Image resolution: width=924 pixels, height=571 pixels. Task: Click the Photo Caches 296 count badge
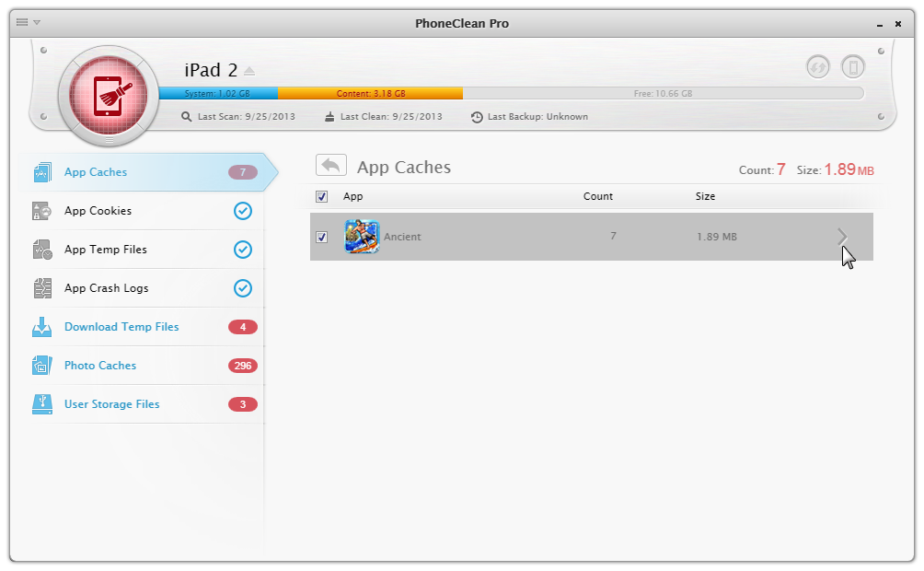tap(243, 366)
